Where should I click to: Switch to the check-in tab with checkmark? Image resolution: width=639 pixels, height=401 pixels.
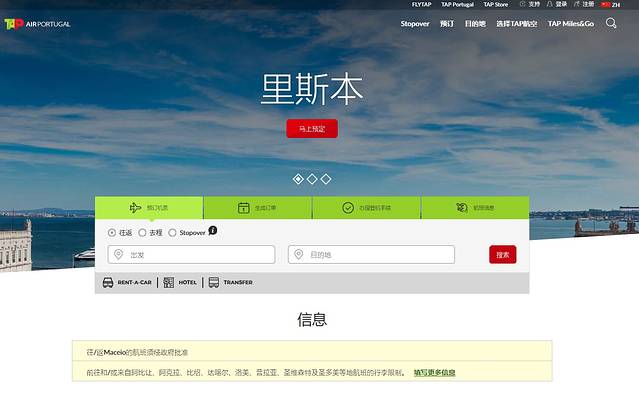366,208
